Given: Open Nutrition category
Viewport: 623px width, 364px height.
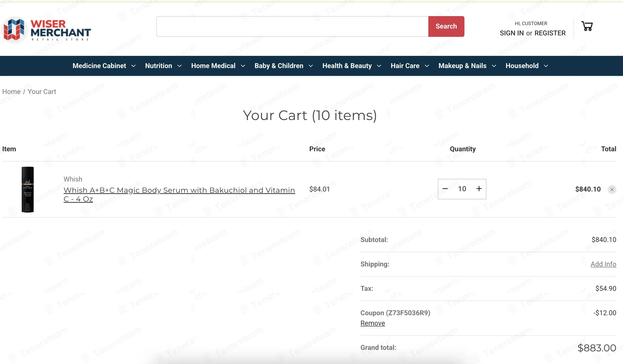Looking at the screenshot, I should click(x=159, y=66).
